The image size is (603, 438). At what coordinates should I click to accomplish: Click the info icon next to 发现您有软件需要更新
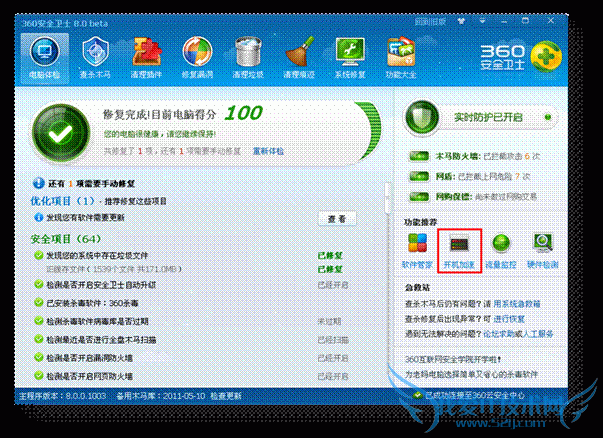pyautogui.click(x=38, y=218)
